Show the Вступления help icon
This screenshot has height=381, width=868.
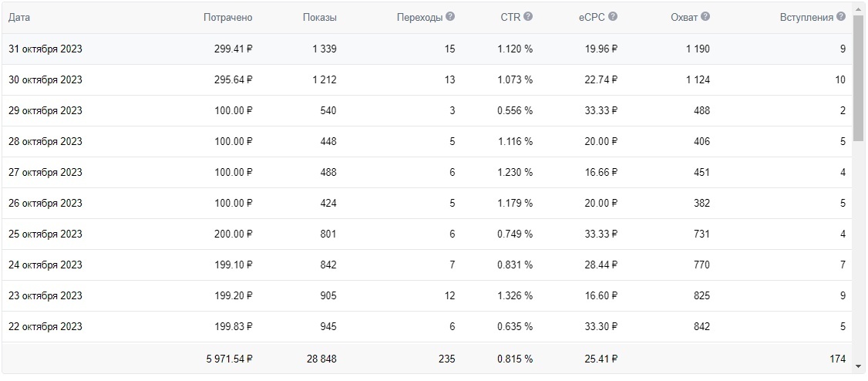841,16
